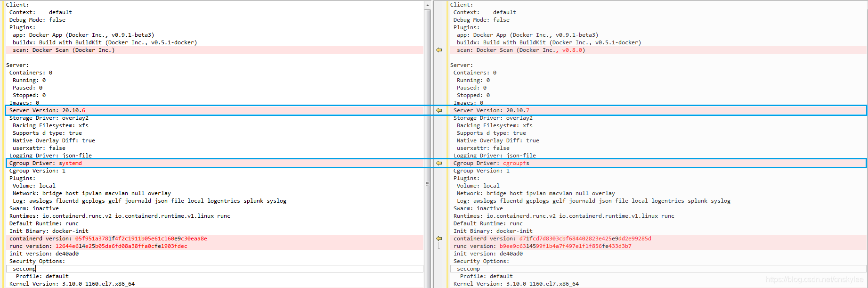
Task: Click 'Init Binary: docker-init' in right pane
Action: 493,231
